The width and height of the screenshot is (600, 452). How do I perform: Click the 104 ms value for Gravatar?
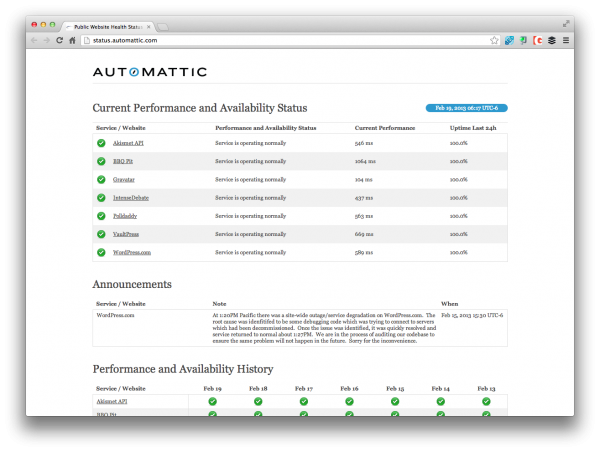(x=364, y=179)
